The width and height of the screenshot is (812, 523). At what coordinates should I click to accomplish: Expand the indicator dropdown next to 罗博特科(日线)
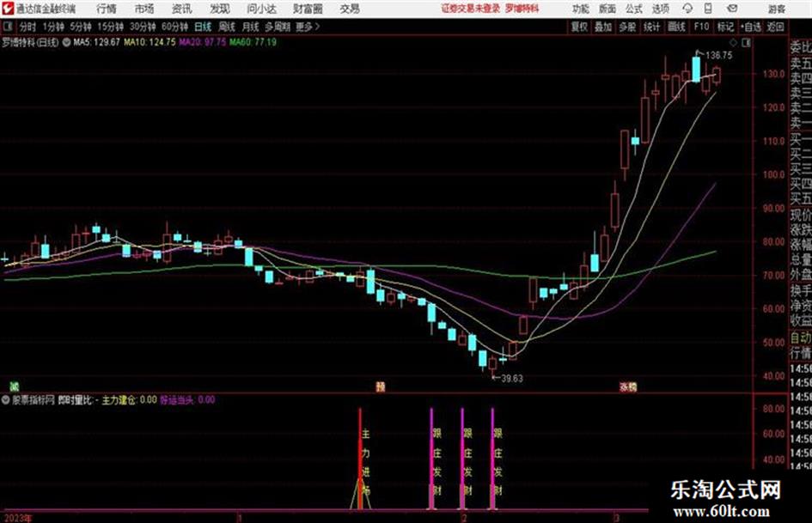66,42
